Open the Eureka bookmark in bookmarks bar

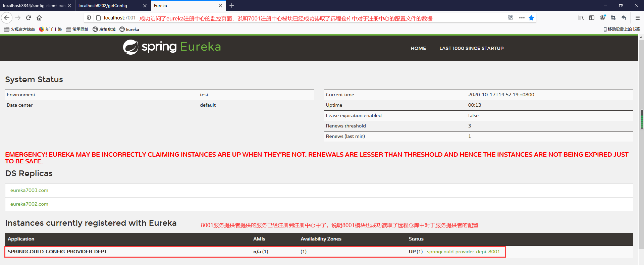(x=129, y=29)
